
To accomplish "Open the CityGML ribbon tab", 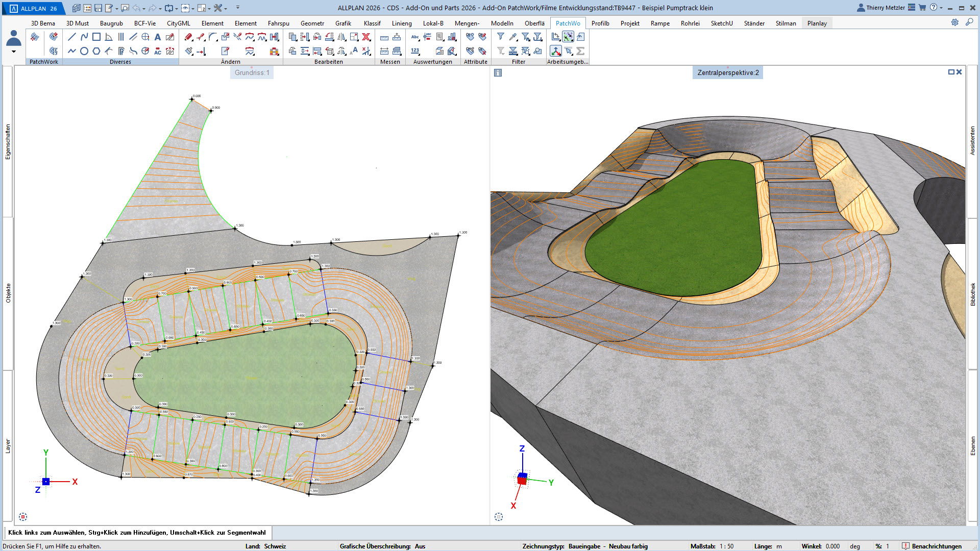I will tap(178, 23).
